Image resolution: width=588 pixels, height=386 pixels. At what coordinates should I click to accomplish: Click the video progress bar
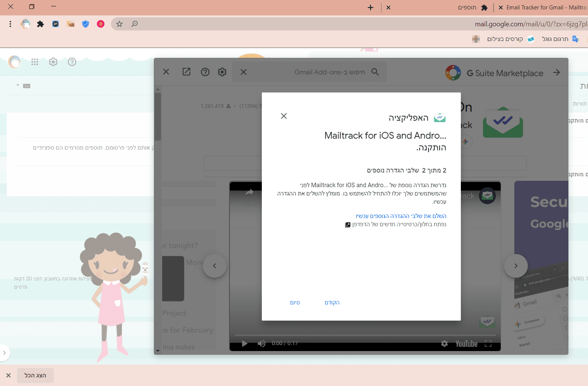pyautogui.click(x=365, y=334)
